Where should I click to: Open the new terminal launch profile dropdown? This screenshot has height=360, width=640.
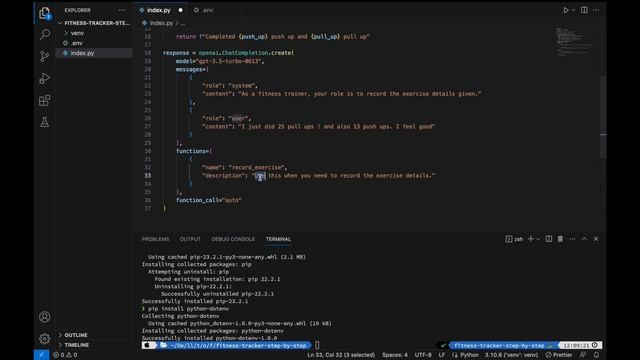click(538, 239)
